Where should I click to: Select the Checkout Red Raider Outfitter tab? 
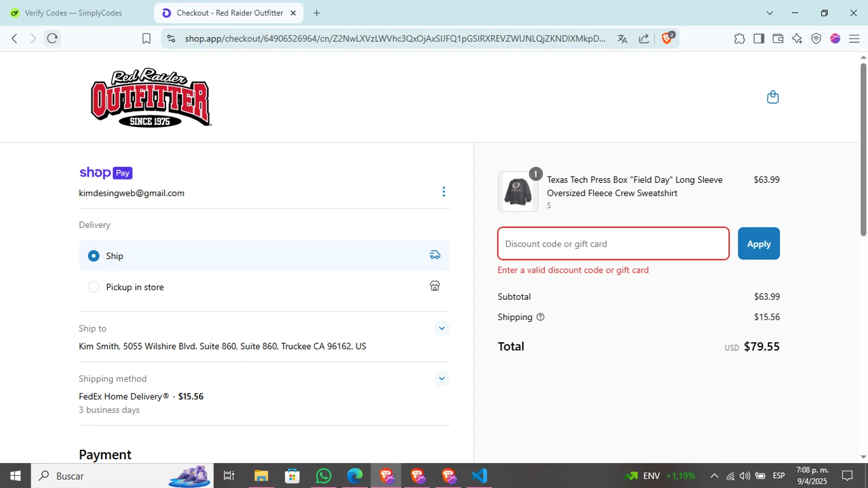229,13
